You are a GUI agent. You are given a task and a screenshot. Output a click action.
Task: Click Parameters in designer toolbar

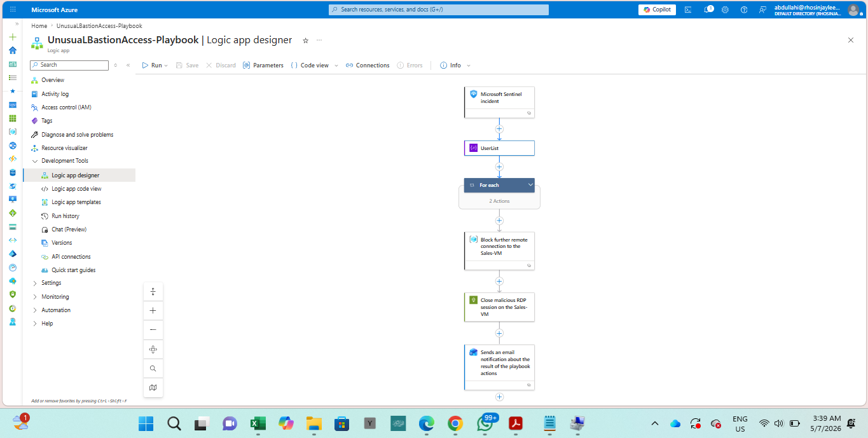263,65
